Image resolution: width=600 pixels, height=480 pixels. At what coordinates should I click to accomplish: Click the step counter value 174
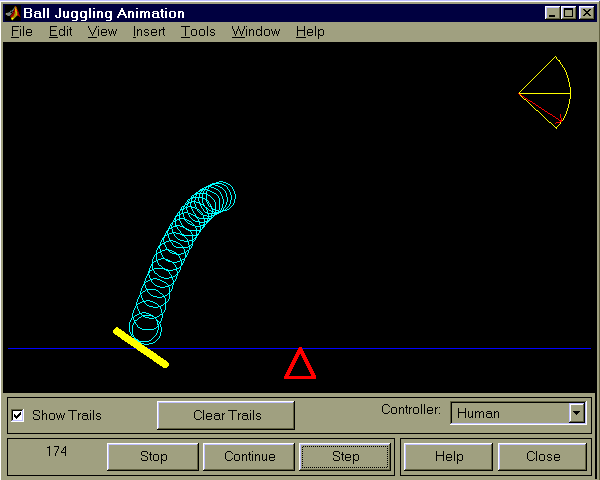(56, 451)
